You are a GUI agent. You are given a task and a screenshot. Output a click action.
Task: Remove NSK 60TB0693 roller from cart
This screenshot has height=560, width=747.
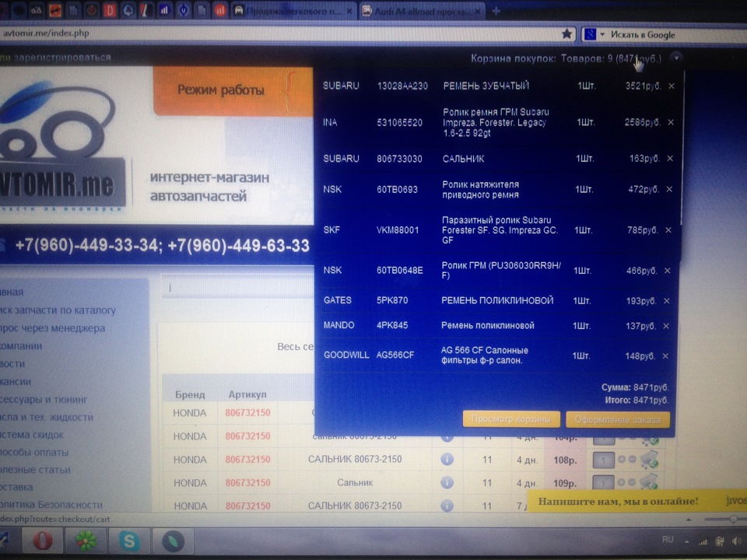coord(669,189)
